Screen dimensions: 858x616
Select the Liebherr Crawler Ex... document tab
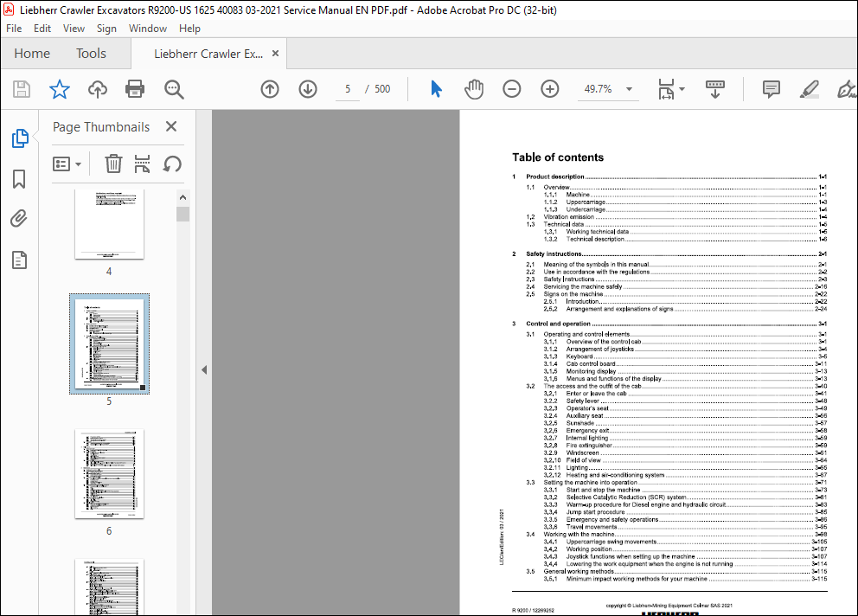208,54
